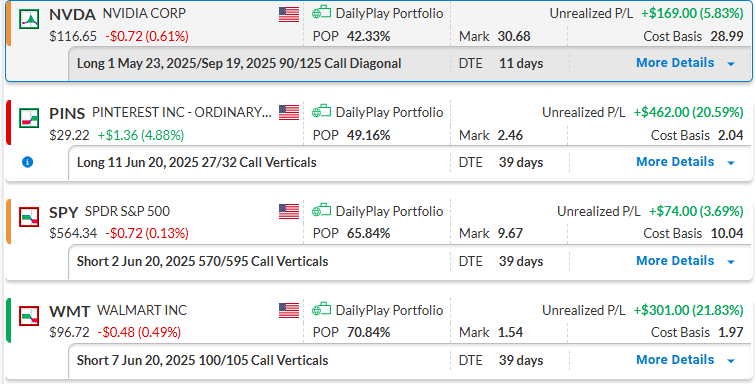The image size is (755, 384).
Task: Click WMT price change -$0.48 (0.49%)
Action: click(x=139, y=332)
